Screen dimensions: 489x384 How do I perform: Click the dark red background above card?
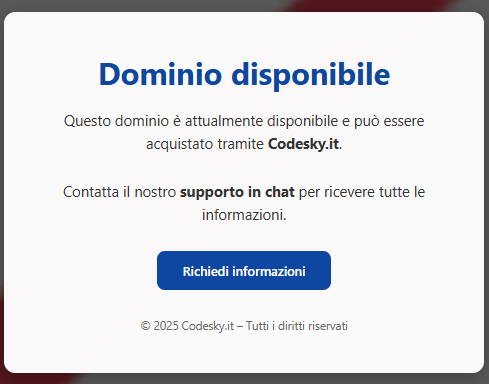click(367, 5)
